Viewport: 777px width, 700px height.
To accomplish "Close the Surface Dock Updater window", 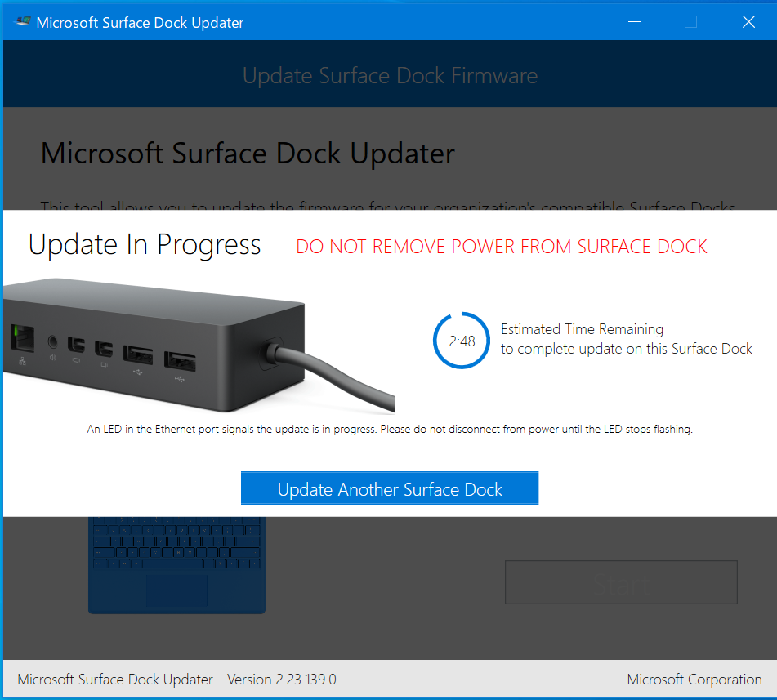I will [x=748, y=22].
